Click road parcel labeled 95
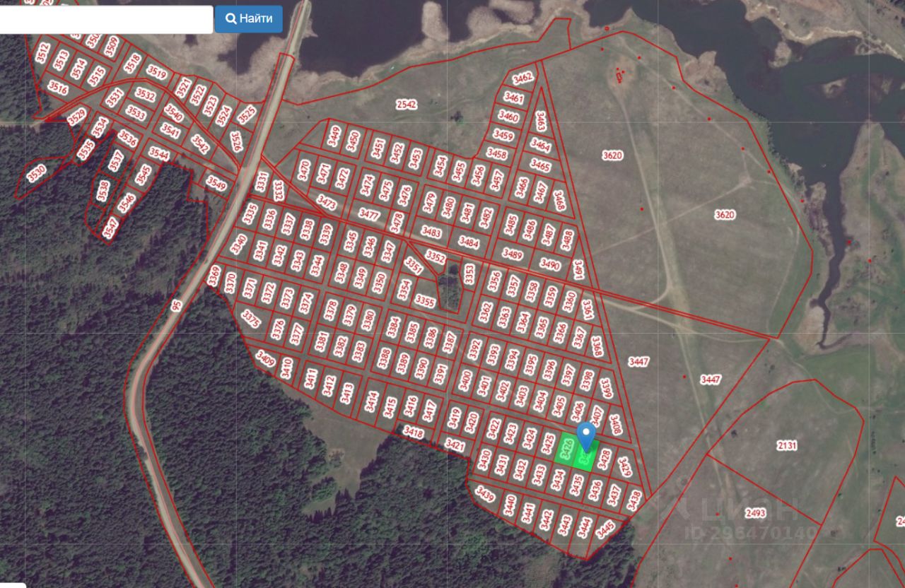 click(176, 305)
